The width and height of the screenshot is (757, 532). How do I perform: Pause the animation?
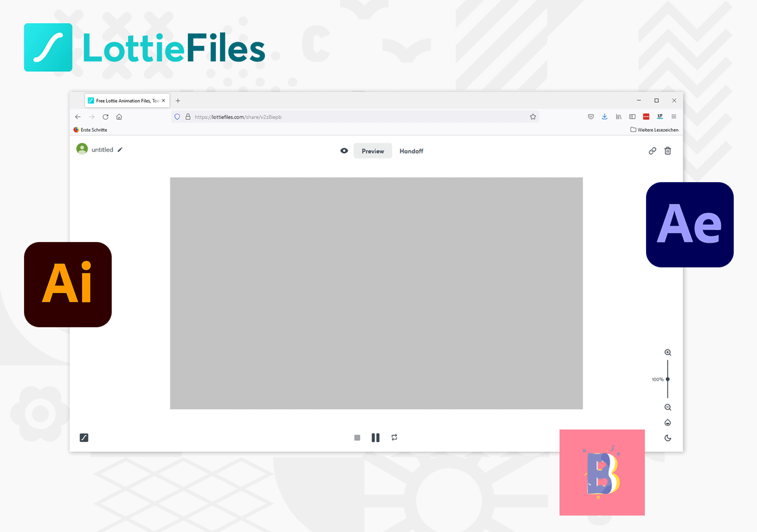click(375, 437)
